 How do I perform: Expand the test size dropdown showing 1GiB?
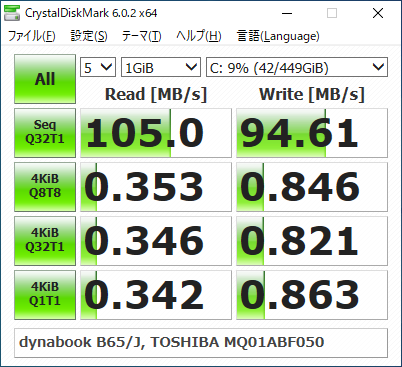pos(161,67)
